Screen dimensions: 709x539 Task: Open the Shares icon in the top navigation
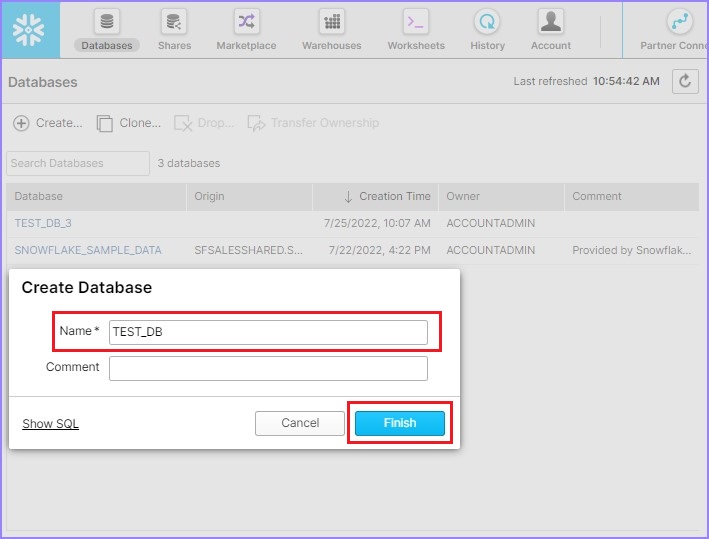click(x=174, y=22)
